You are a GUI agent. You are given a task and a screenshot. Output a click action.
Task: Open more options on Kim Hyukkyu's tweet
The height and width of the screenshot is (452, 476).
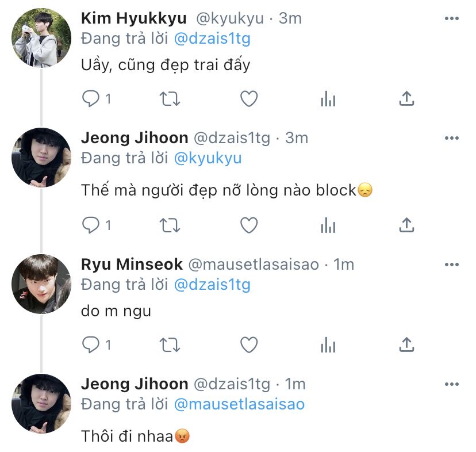click(452, 18)
